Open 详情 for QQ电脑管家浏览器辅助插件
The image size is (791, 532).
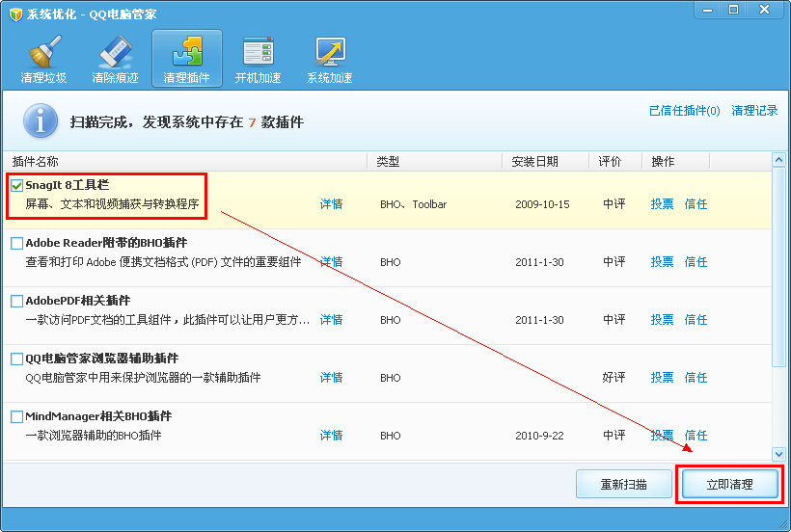(x=332, y=378)
